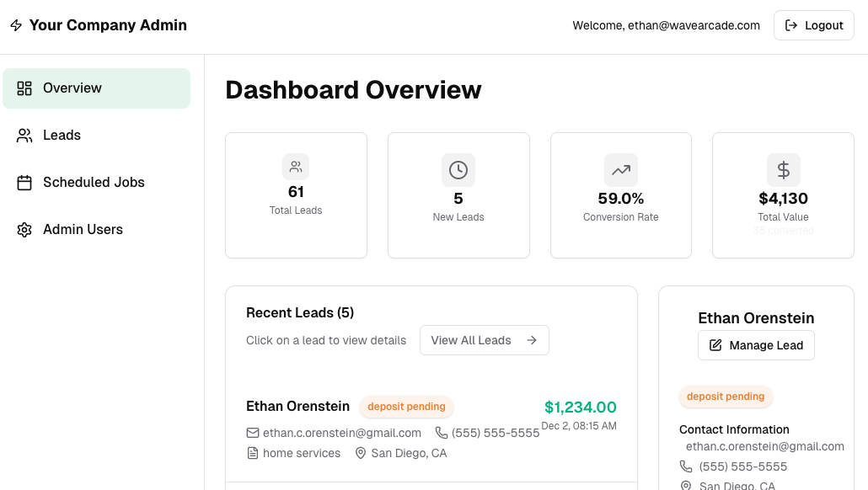Image resolution: width=868 pixels, height=490 pixels.
Task: Click the welcome email address ethan@wavearcade.com
Action: 693,25
